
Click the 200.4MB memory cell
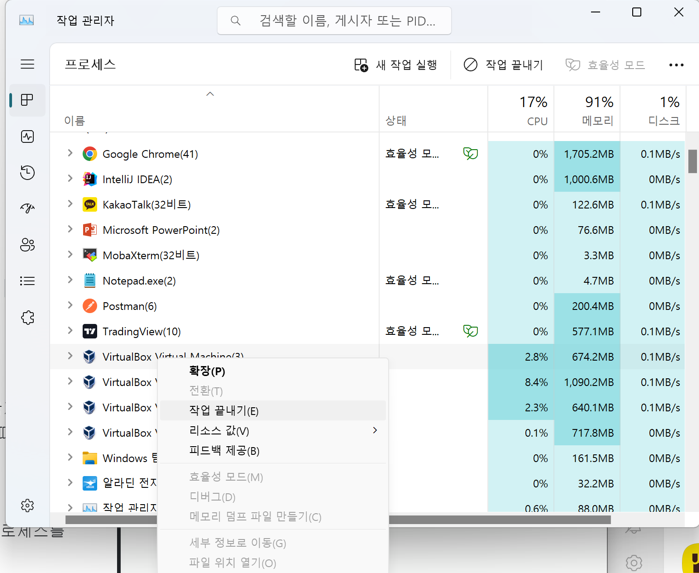pyautogui.click(x=587, y=306)
